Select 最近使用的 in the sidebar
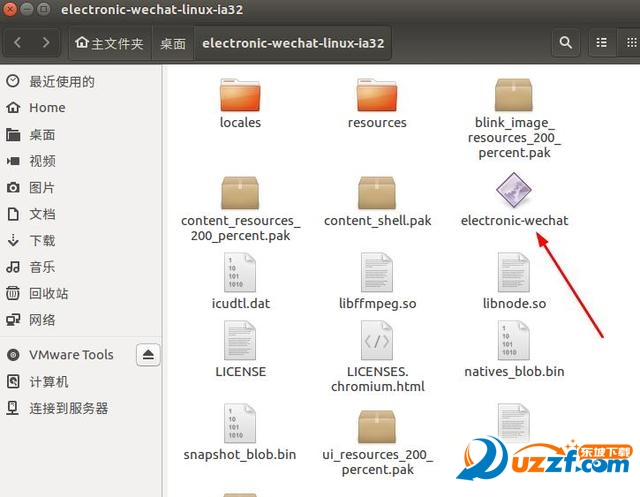The image size is (640, 497). click(x=61, y=82)
